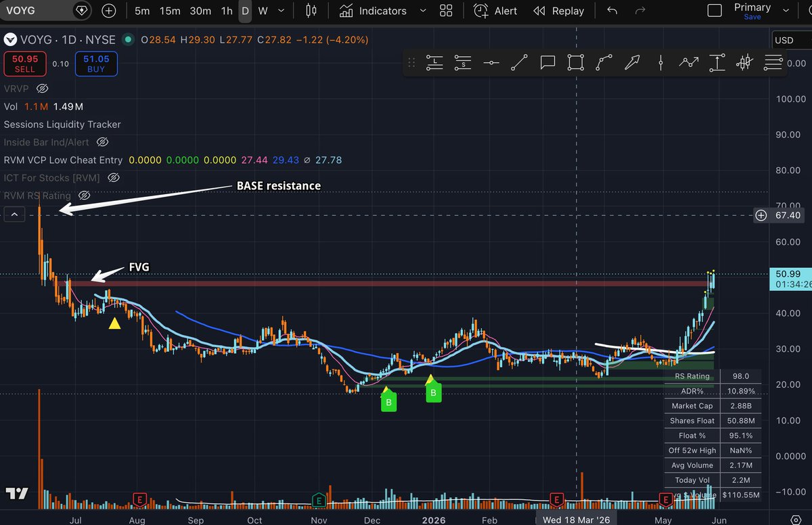
Task: Open the chart layout square icon
Action: 715,11
